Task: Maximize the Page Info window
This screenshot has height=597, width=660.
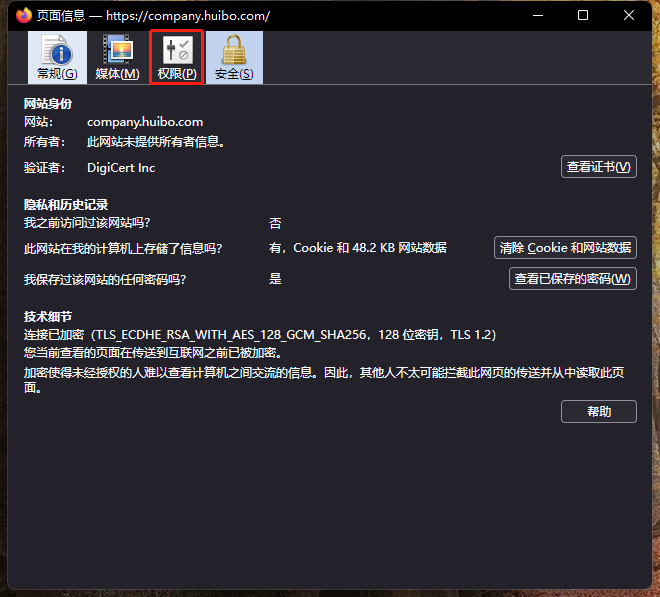Action: 583,16
